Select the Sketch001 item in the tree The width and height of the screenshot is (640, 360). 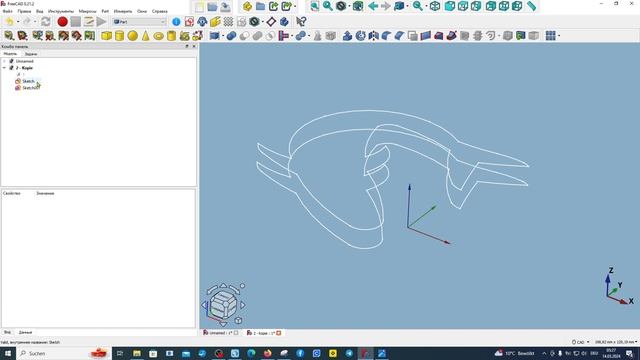pyautogui.click(x=31, y=88)
